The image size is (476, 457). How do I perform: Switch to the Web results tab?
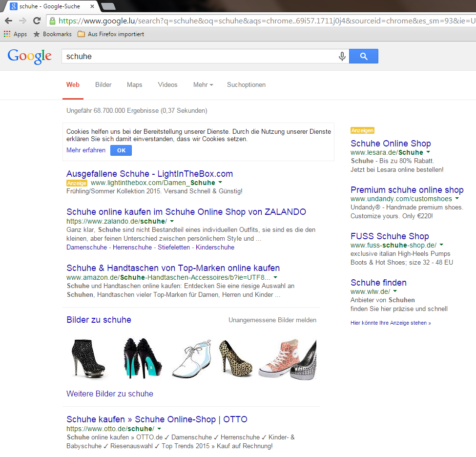(73, 85)
